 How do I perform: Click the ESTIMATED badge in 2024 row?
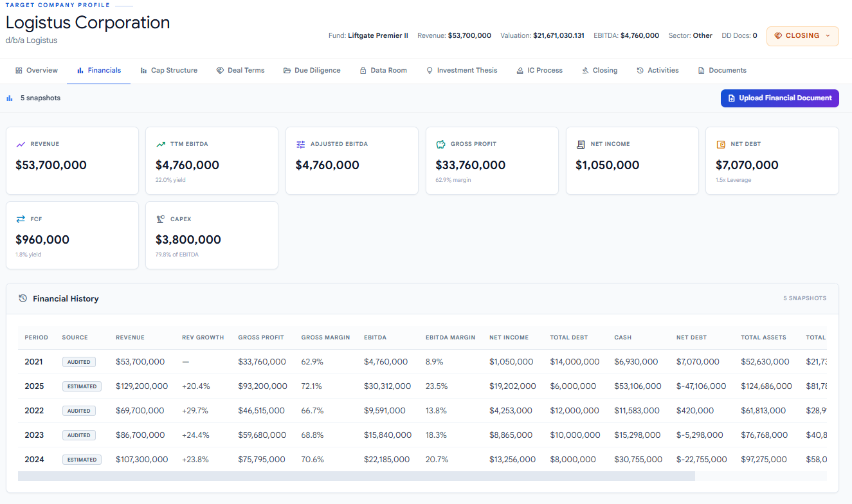(x=82, y=460)
